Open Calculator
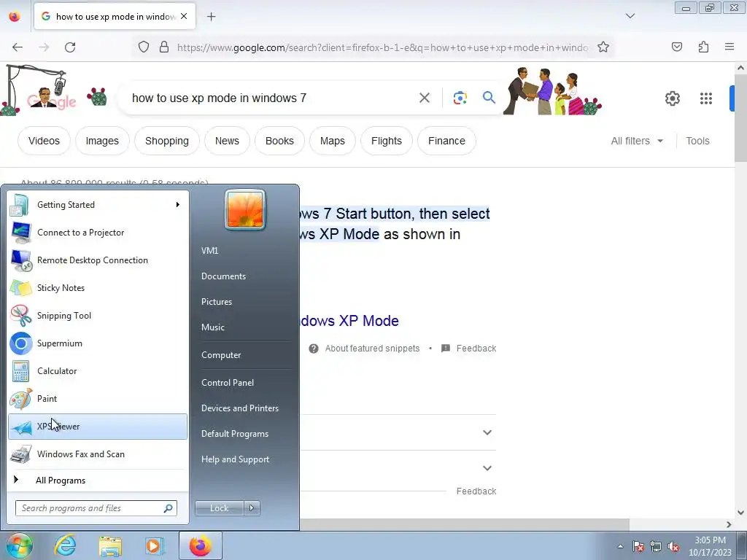 pyautogui.click(x=98, y=371)
